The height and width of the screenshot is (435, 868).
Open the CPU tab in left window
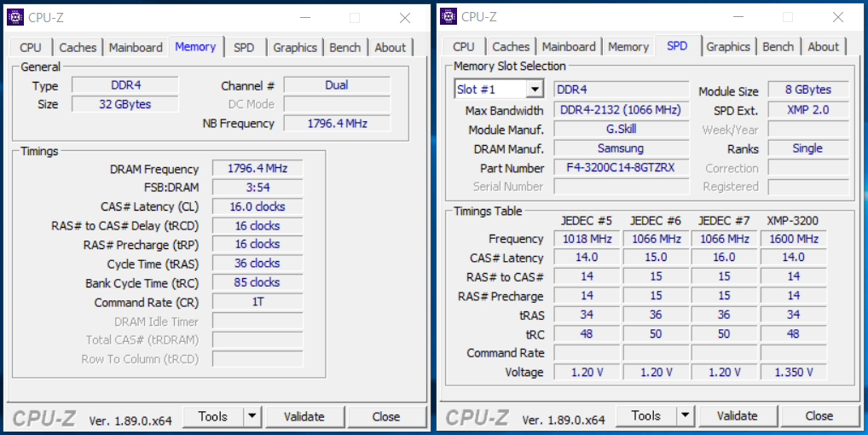click(x=31, y=48)
